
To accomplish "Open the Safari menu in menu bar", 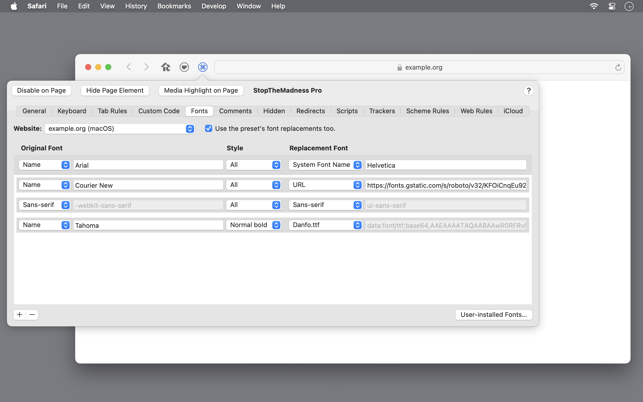I will [x=37, y=6].
